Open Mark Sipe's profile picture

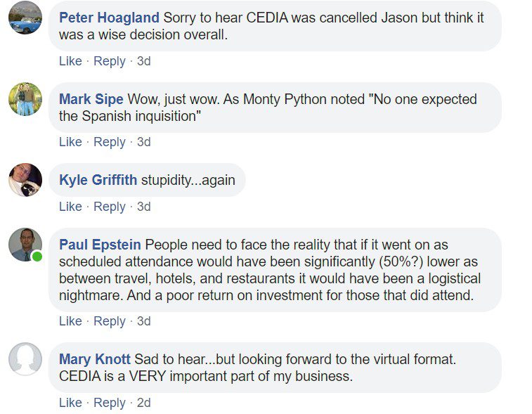pyautogui.click(x=25, y=99)
